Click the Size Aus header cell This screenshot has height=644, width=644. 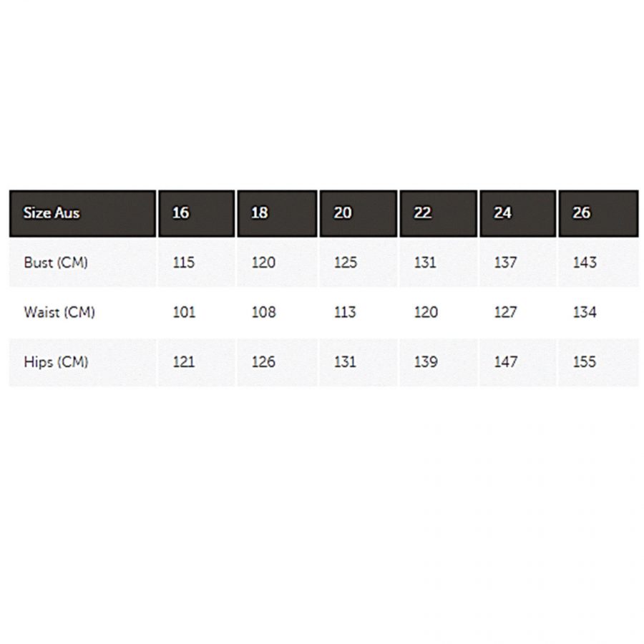[x=52, y=213]
